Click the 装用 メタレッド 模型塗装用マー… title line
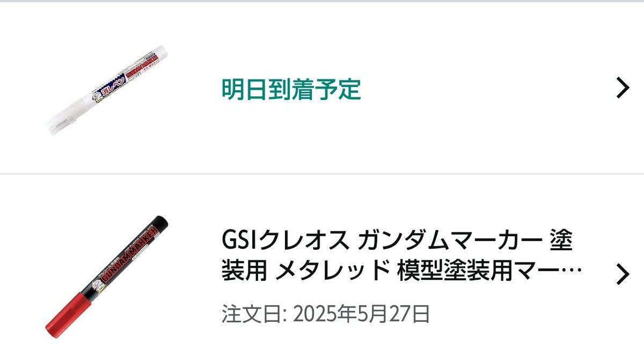Screen dimensions: 644x356 [x=401, y=270]
